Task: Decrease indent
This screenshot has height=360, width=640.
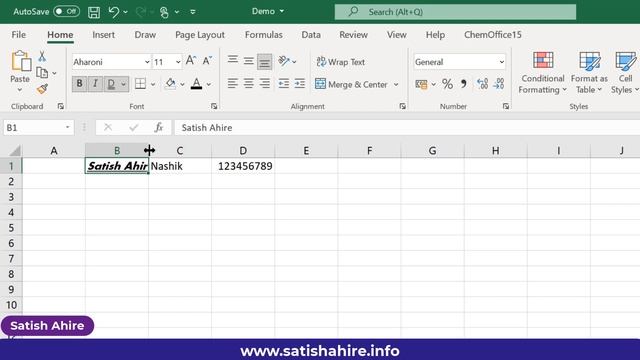Action: (284, 84)
